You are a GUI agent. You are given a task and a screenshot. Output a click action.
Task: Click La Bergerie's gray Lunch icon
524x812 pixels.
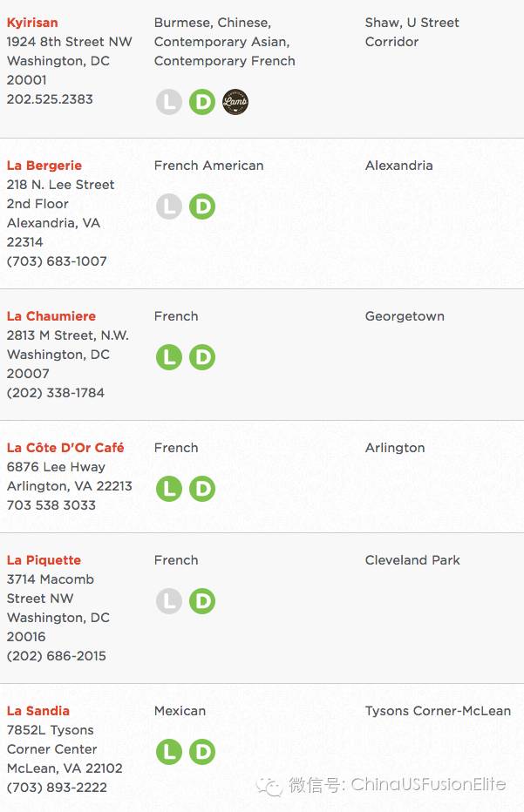(x=169, y=206)
